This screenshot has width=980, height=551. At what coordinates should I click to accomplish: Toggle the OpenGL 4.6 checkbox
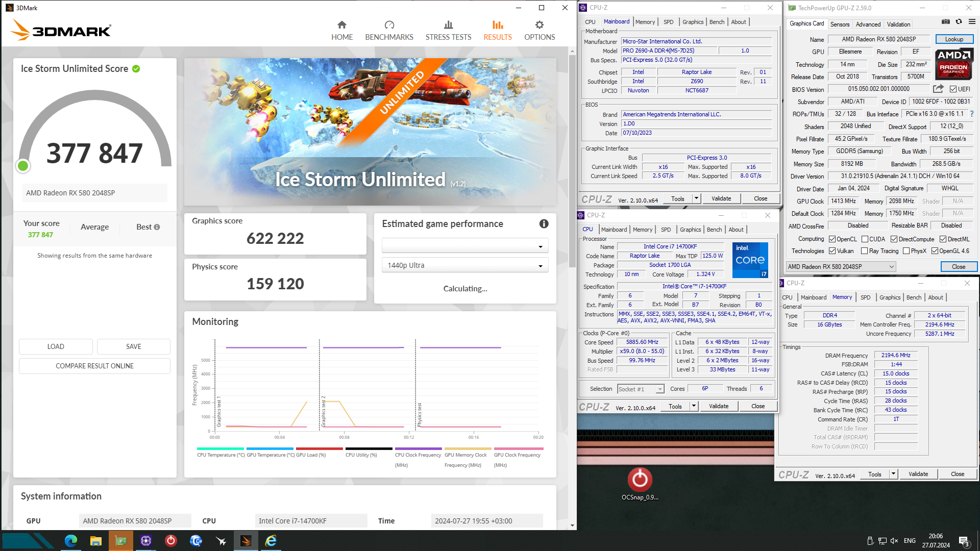click(x=935, y=251)
